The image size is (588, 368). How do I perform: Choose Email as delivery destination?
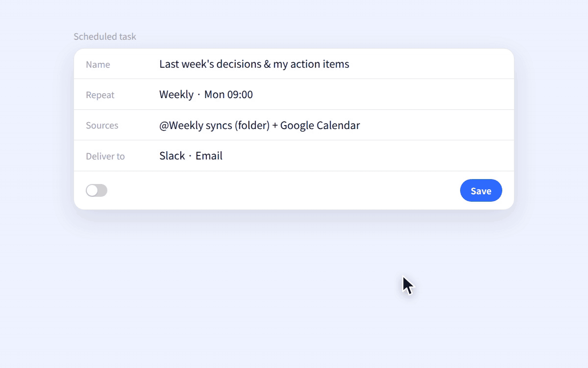[209, 156]
